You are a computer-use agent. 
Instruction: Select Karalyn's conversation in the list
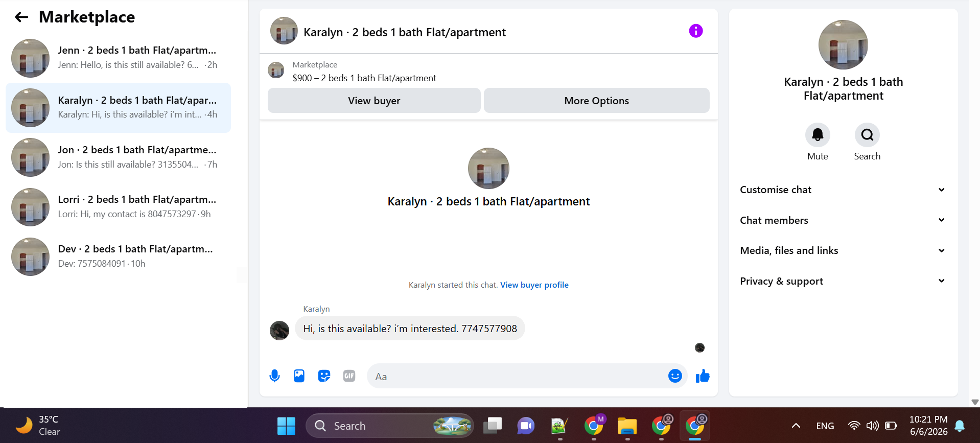(x=118, y=108)
